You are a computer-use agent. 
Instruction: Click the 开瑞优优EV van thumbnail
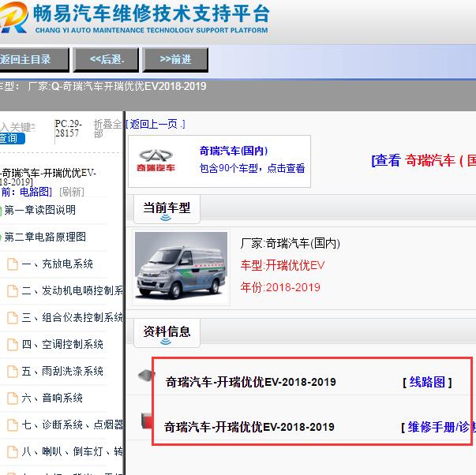(181, 266)
